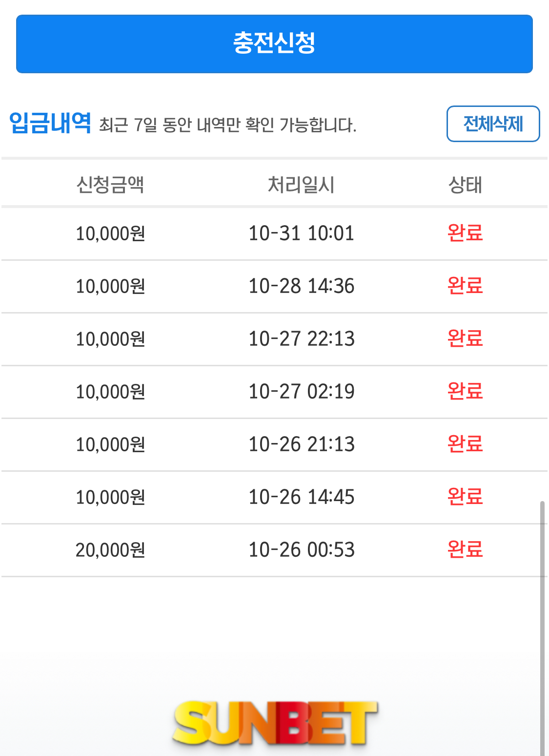This screenshot has height=756, width=549.
Task: Click the 입금내역 heading
Action: tap(50, 123)
